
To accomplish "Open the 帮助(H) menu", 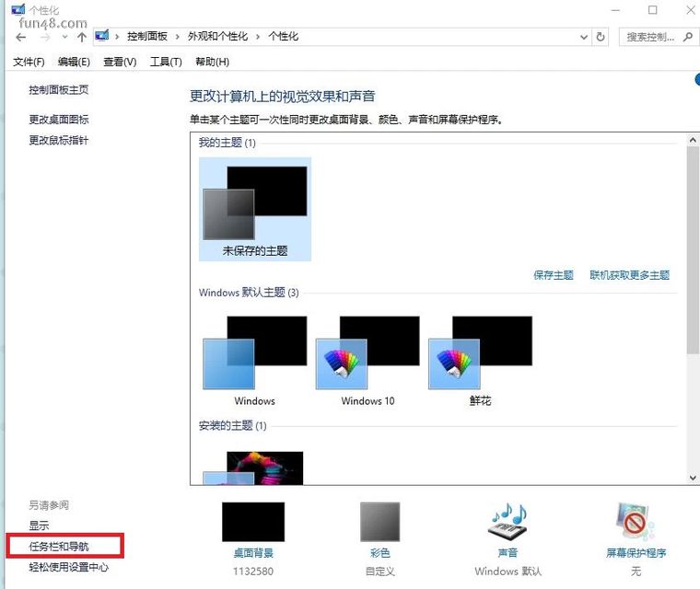I will 213,62.
